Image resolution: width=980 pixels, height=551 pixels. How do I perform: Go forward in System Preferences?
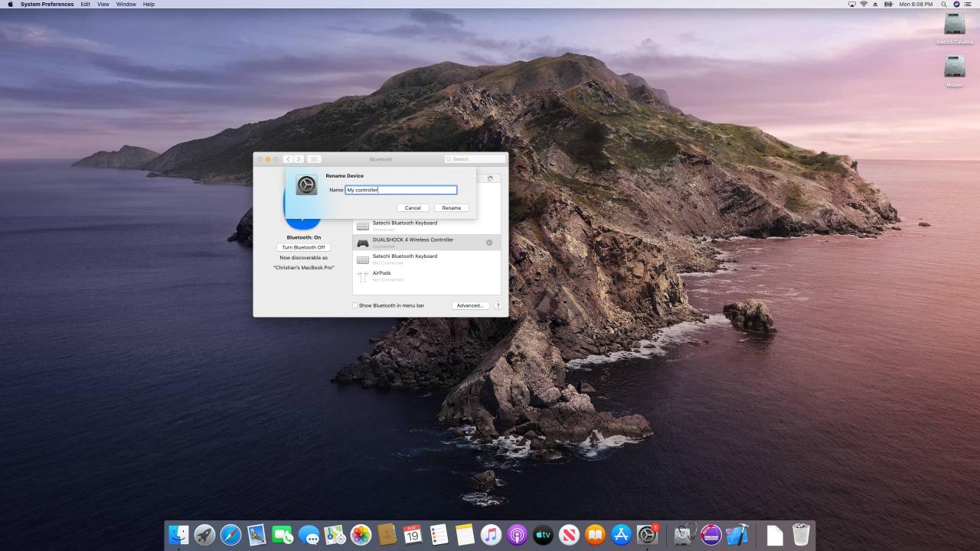(299, 159)
